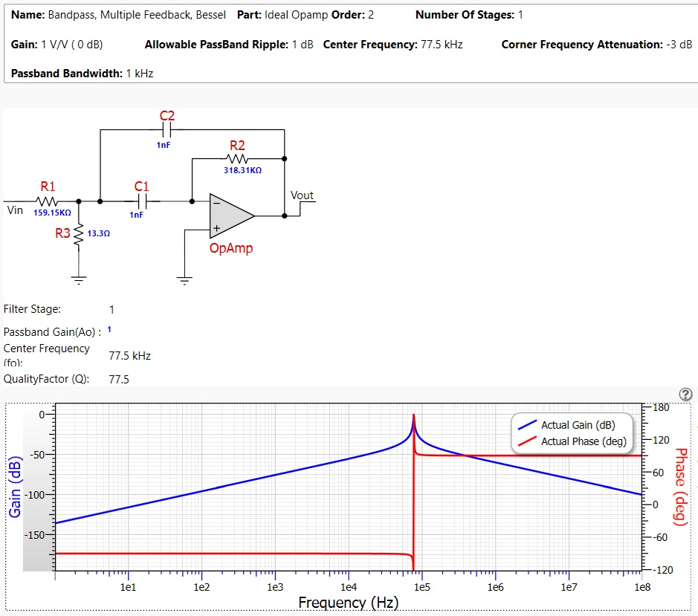Click the Passband Gain value 1
Screen dimensions: 698x616
tap(109, 329)
